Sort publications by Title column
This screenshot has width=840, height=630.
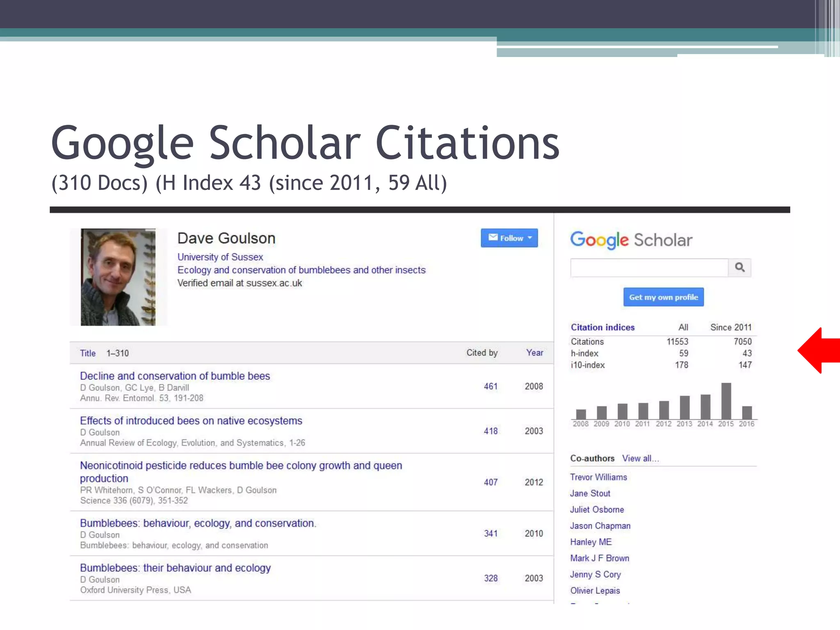coord(88,353)
